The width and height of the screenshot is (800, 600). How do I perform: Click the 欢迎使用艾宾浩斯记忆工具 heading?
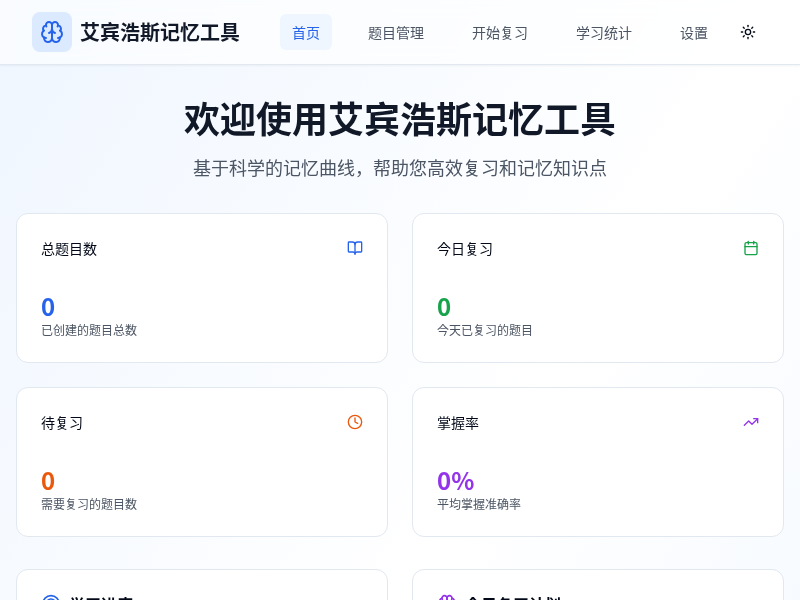pyautogui.click(x=399, y=119)
